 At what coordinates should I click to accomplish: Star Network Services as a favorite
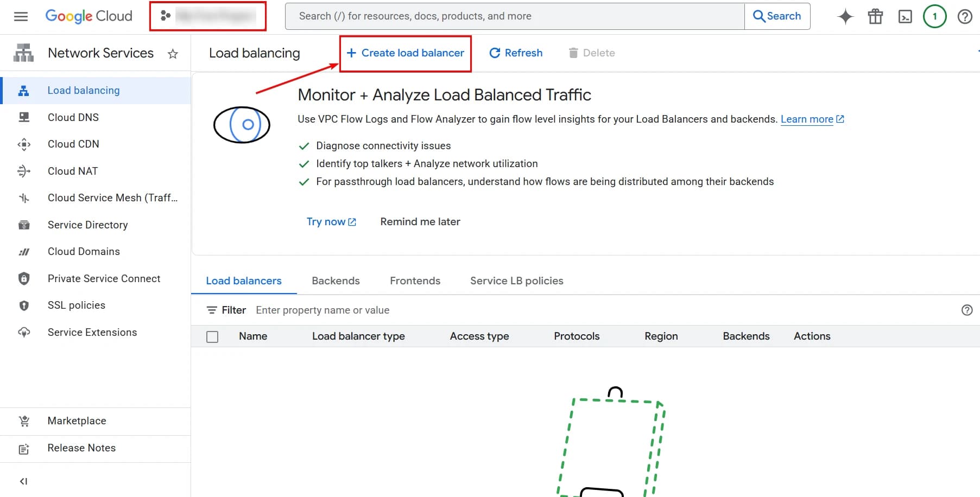click(x=173, y=53)
